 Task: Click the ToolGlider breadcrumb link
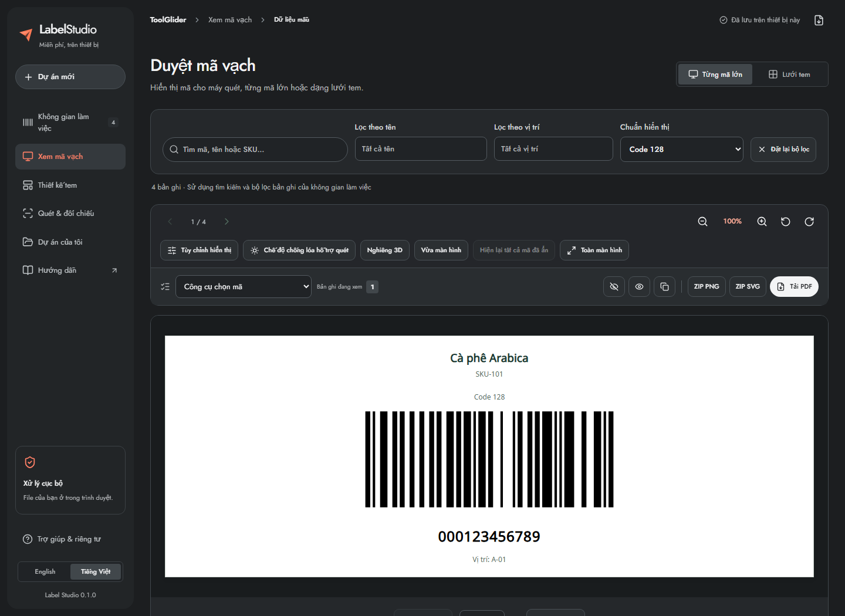tap(168, 20)
